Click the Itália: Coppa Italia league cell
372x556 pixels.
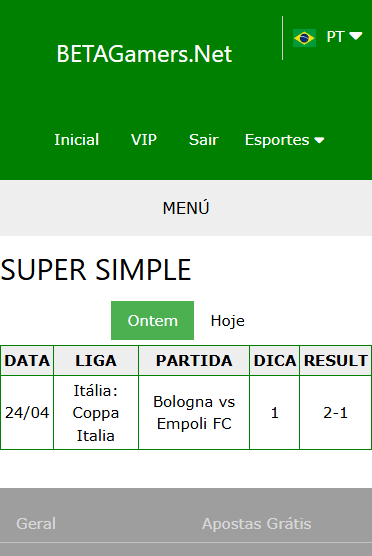[96, 413]
